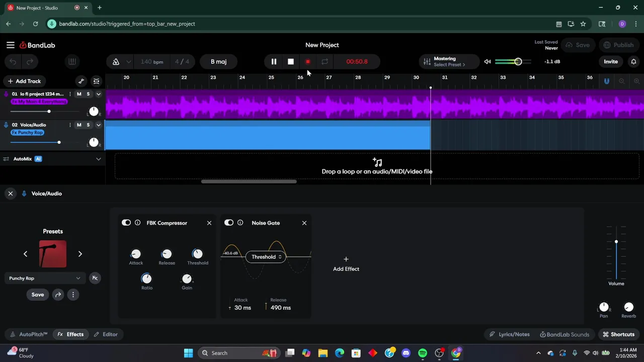Expand track 01 options chevron
Screen dimensions: 644x362
(x=99, y=94)
